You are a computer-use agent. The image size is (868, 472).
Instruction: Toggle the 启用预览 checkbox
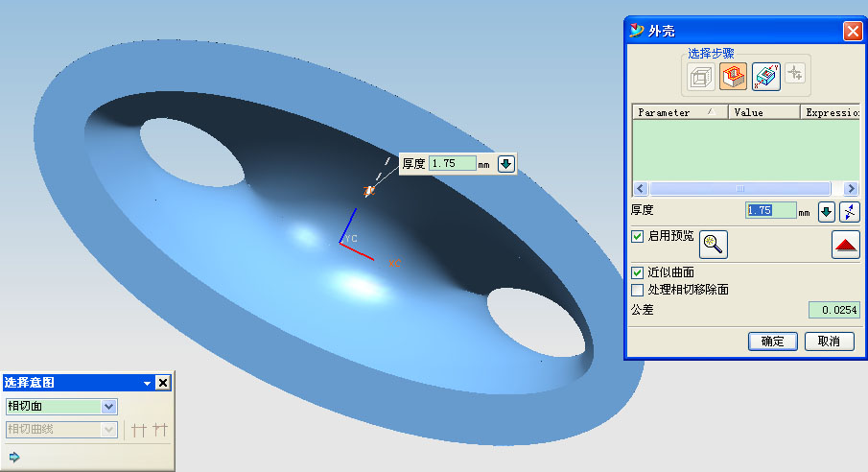coord(637,237)
